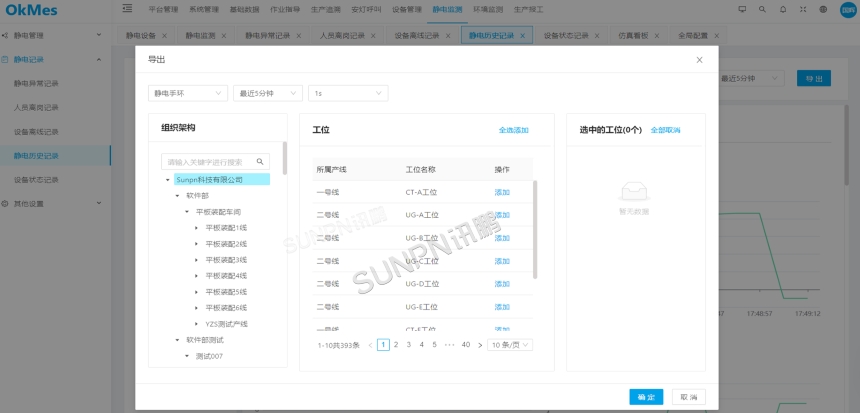Go to page 40 in pagination
The height and width of the screenshot is (413, 860).
pyautogui.click(x=466, y=345)
